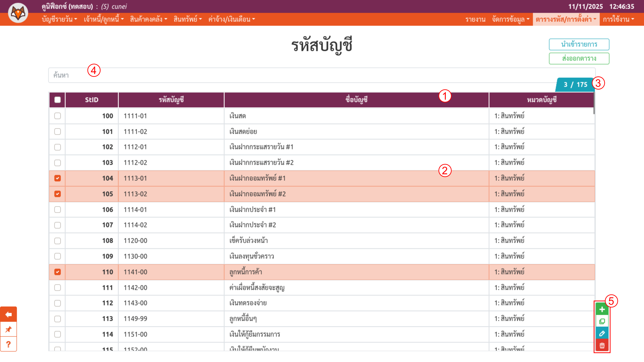
Task: Open the จัดการข้อมูล dropdown
Action: pos(510,19)
